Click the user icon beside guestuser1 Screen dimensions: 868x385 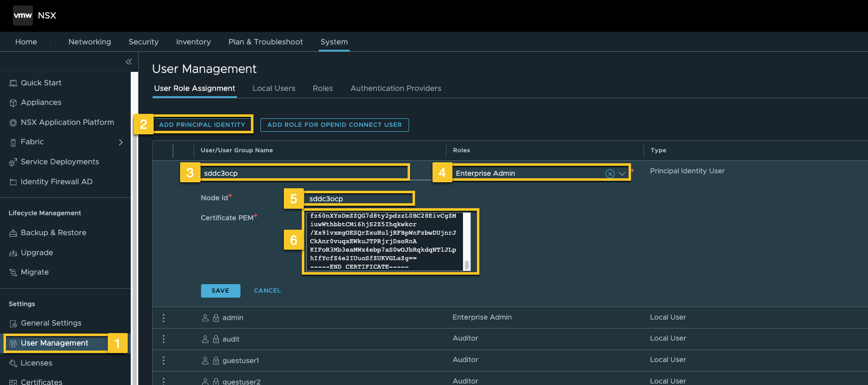pos(205,361)
